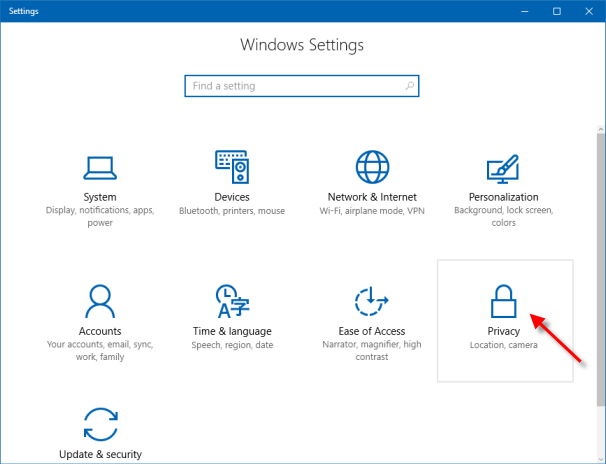Click 'Display, notifications, apps, power' description

click(x=100, y=216)
